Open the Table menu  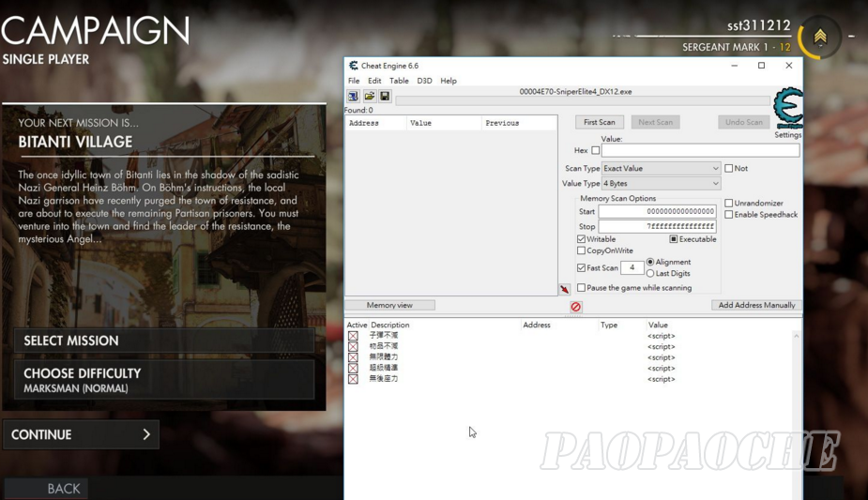tap(399, 81)
